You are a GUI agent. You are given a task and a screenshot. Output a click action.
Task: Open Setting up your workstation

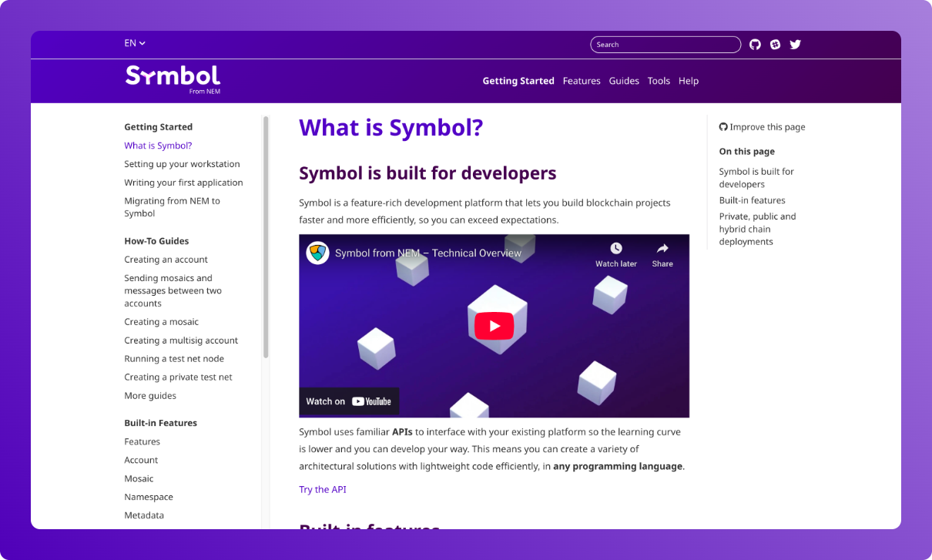[x=182, y=163]
